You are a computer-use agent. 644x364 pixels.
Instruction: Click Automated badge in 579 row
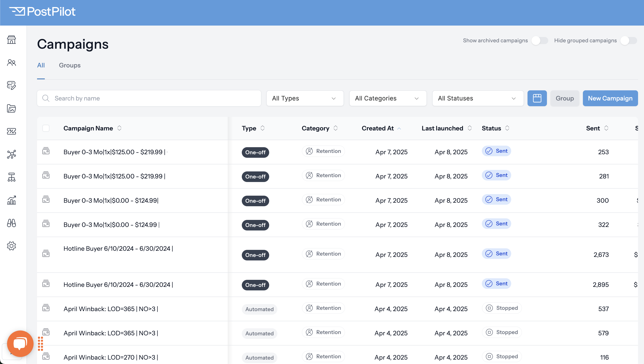point(259,334)
